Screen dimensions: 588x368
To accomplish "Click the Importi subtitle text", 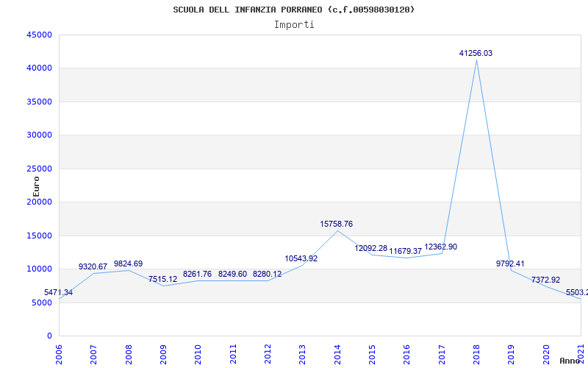I will [294, 24].
